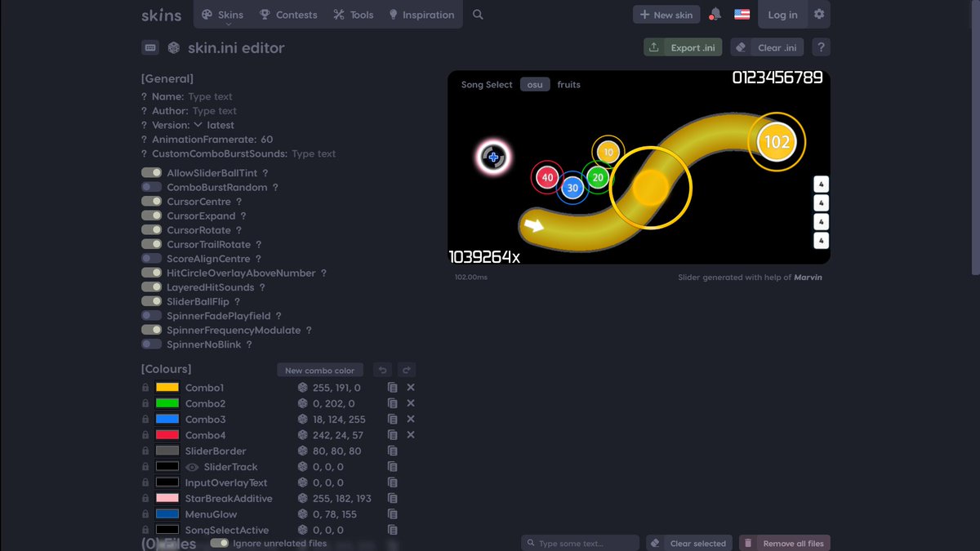Unlock the SliderBorder color for editing

(147, 451)
